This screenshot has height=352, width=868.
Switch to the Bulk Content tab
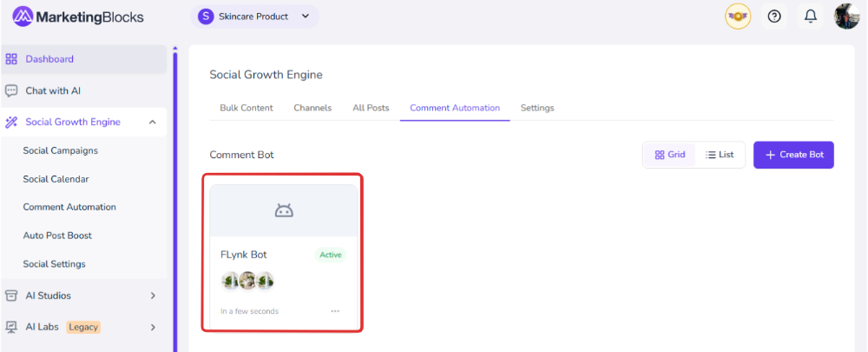coord(247,108)
